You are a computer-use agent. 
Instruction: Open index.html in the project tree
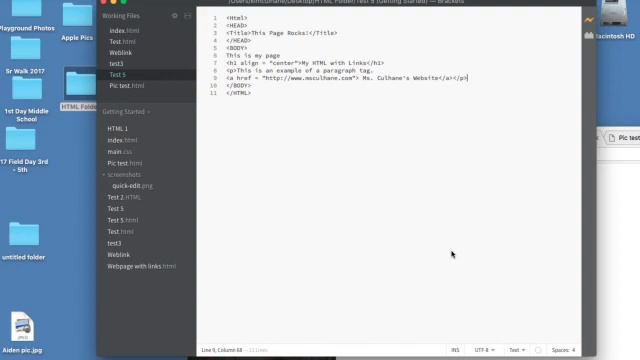[122, 140]
